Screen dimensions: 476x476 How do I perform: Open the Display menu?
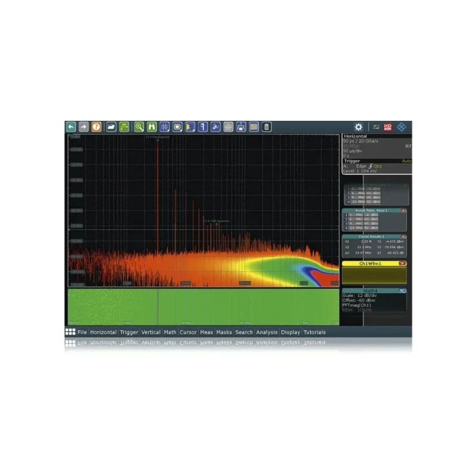(290, 332)
